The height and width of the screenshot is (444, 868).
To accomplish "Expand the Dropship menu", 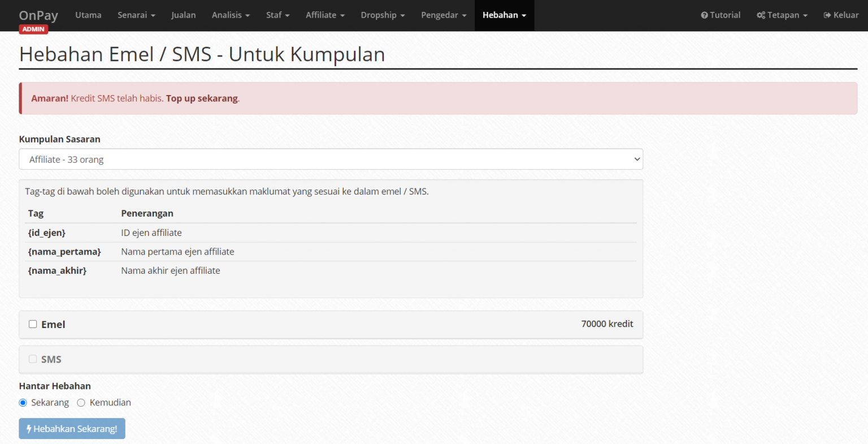I will [x=383, y=15].
